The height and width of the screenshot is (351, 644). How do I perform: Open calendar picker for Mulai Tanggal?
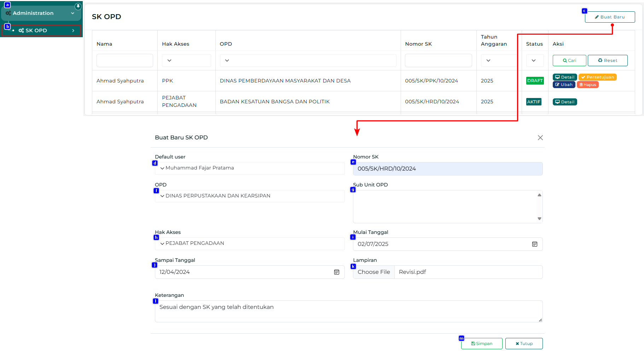(534, 244)
